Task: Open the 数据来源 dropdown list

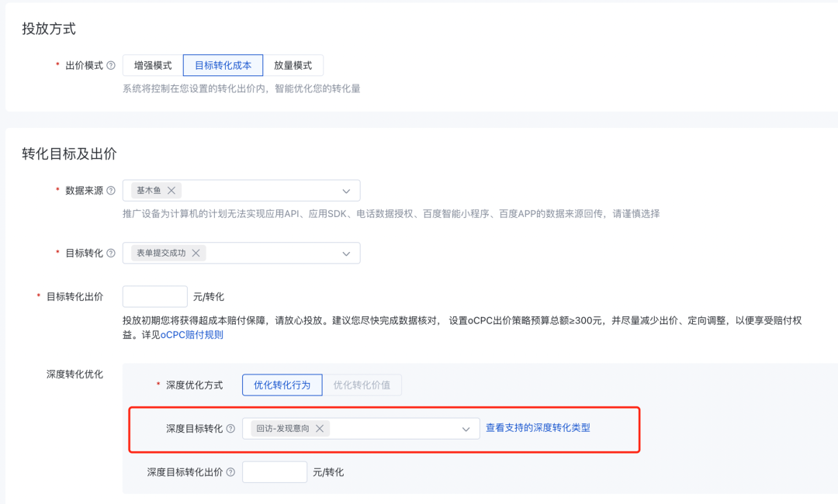Action: click(347, 190)
